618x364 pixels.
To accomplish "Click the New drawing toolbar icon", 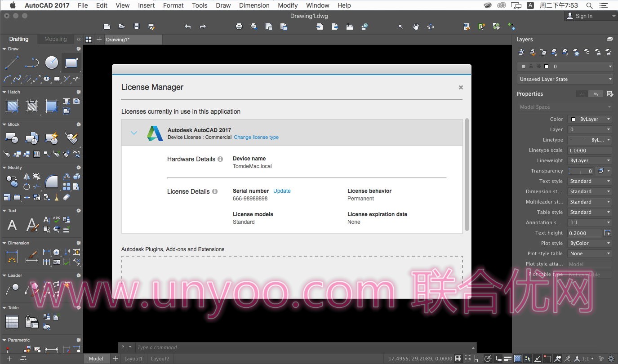I will 107,27.
